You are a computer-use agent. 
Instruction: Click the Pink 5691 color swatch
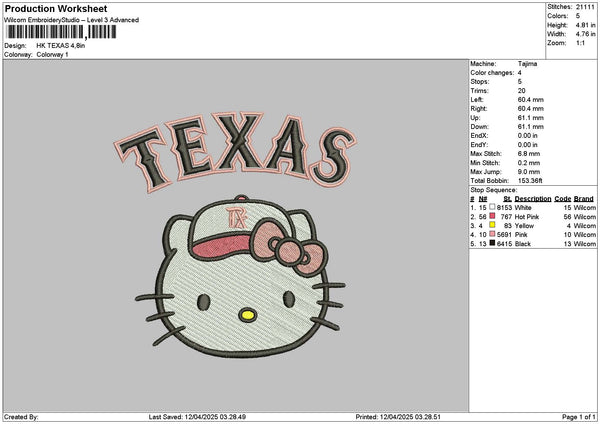coord(492,234)
